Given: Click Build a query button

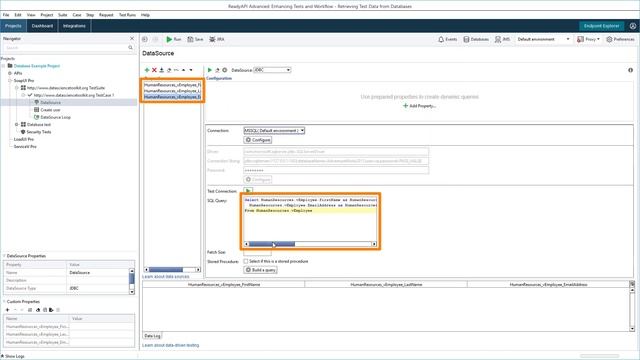Looking at the screenshot, I should [260, 270].
